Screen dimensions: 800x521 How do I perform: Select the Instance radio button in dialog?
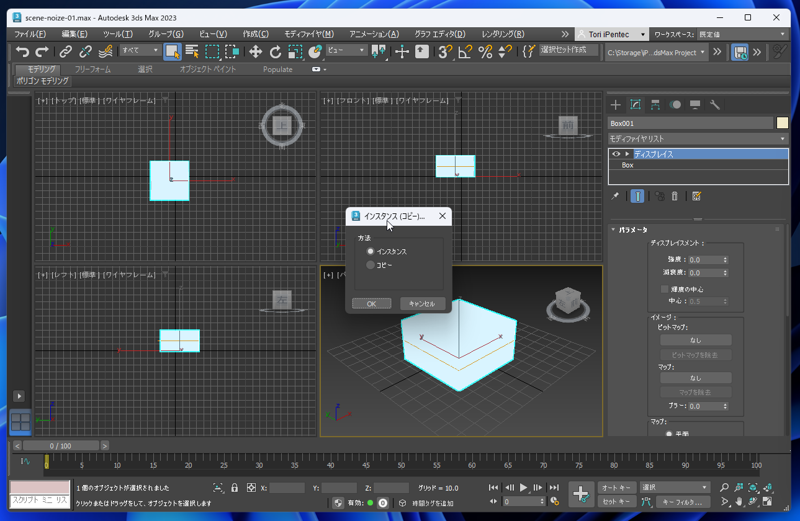(x=370, y=252)
